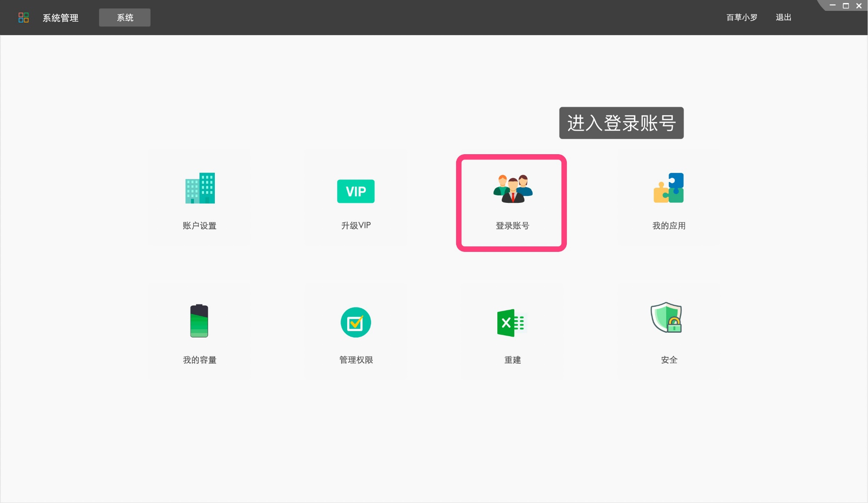Click the 重建 label

click(513, 360)
